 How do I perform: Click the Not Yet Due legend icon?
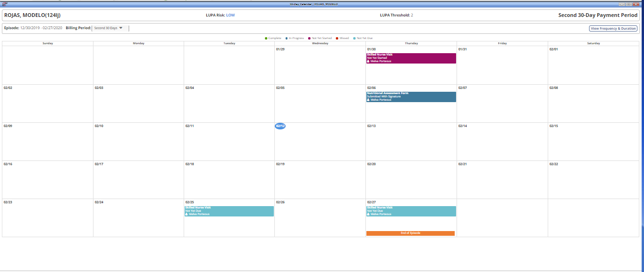[354, 38]
